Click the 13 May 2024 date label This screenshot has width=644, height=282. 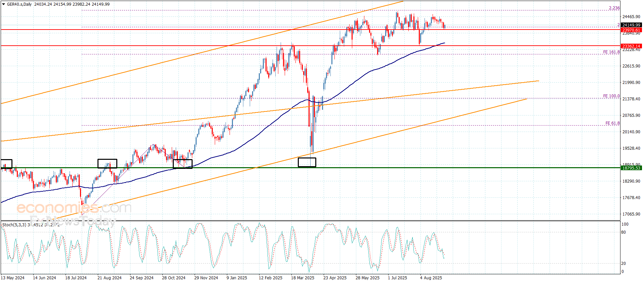point(13,278)
